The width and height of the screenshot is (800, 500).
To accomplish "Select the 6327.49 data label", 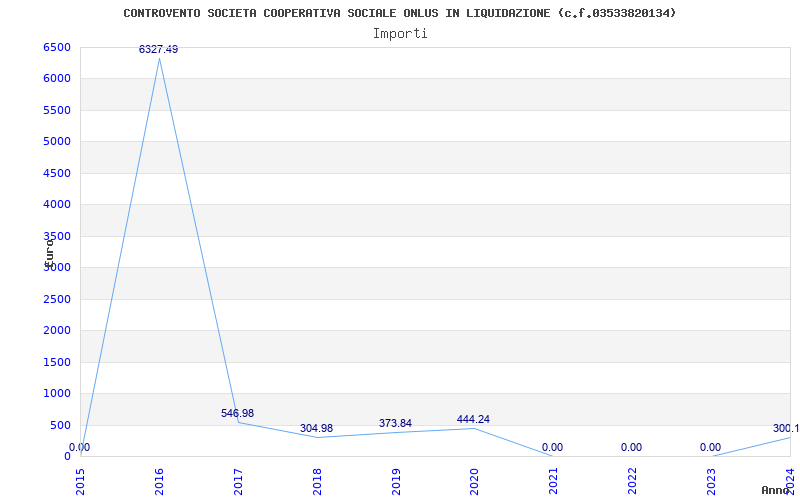I will [159, 49].
